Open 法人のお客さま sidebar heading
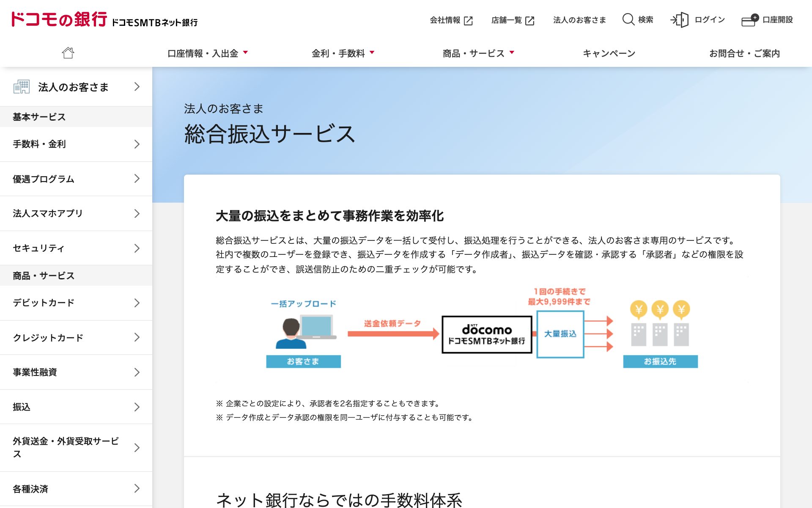 (x=76, y=87)
